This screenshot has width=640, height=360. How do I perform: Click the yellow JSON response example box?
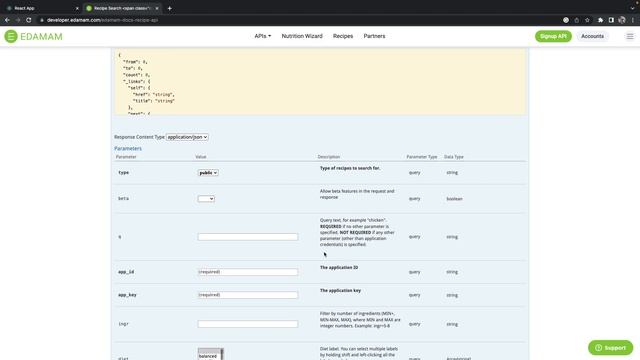(x=320, y=82)
